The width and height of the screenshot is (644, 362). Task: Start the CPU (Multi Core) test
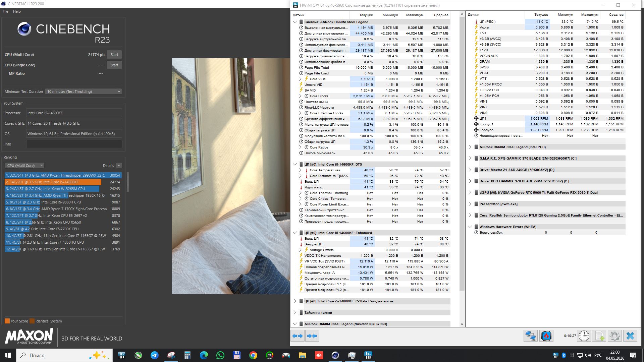[114, 55]
